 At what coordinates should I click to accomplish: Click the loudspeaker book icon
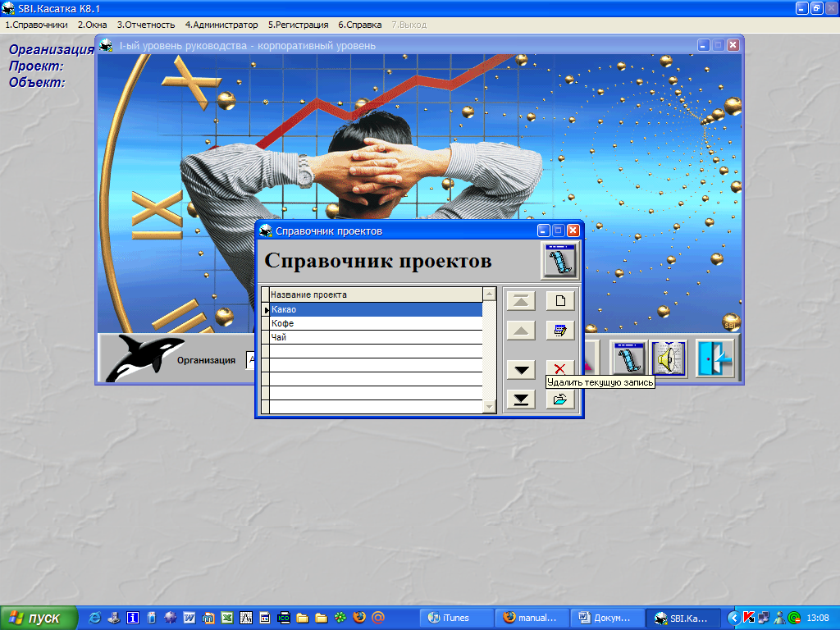(669, 358)
